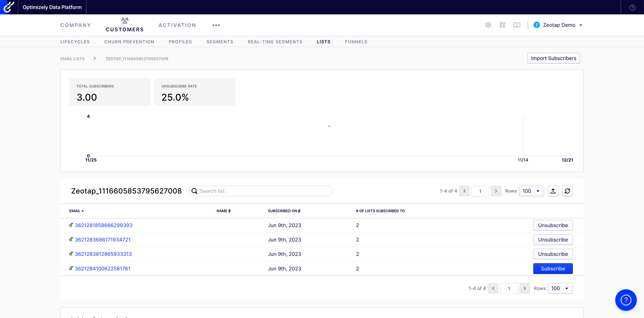
Task: Open the app directory grid icon
Action: (502, 25)
